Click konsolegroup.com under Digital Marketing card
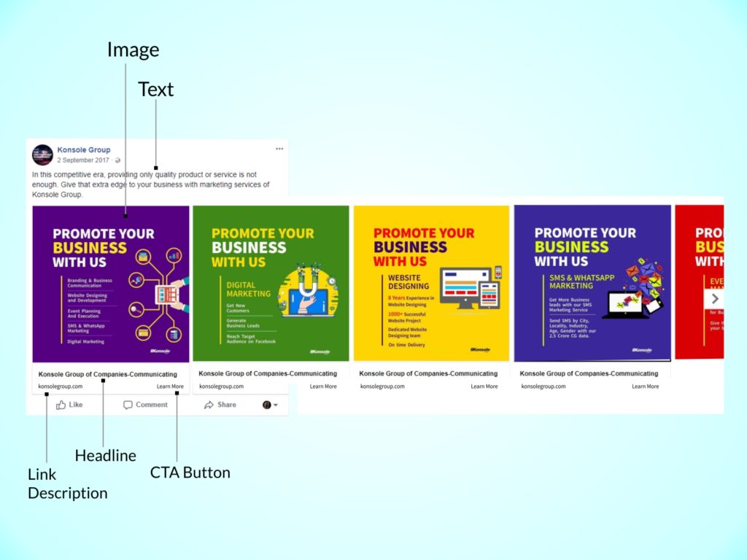The width and height of the screenshot is (747, 560). [222, 386]
